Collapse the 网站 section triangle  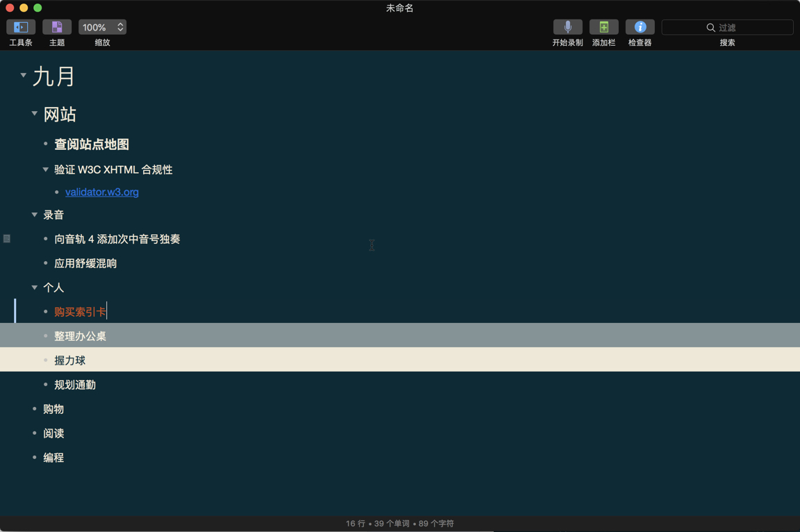(35, 113)
